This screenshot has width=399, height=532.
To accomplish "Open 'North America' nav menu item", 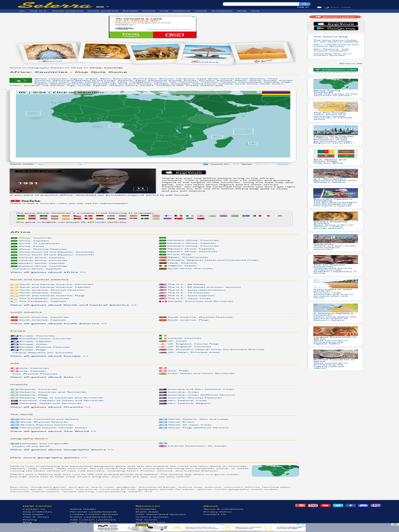I will pyautogui.click(x=68, y=11).
